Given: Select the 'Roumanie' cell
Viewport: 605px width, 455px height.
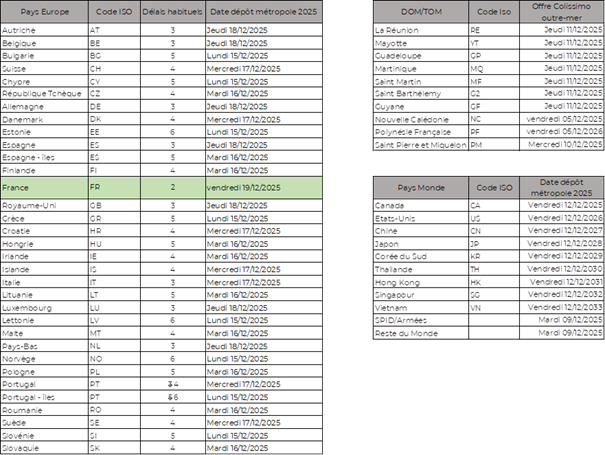Looking at the screenshot, I should 44,410.
